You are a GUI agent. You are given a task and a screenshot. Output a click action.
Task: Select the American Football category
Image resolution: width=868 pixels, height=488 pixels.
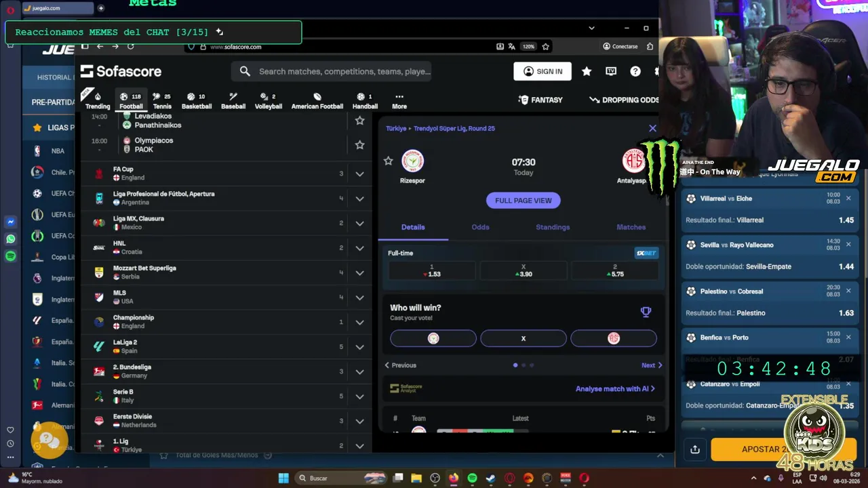coord(317,101)
